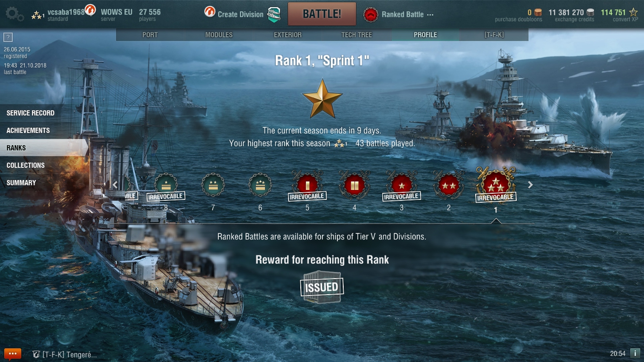
Task: Open the [T-F-K] clan chat channel
Action: pos(65,354)
